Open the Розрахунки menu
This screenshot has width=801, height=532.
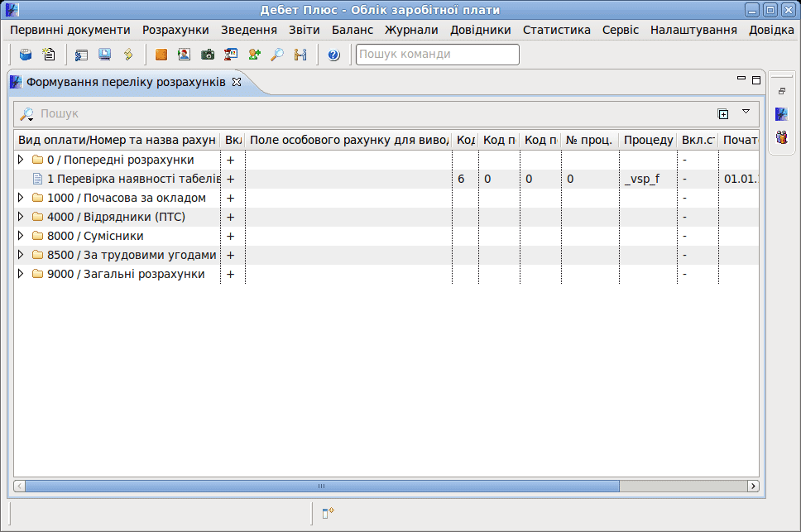click(x=175, y=30)
